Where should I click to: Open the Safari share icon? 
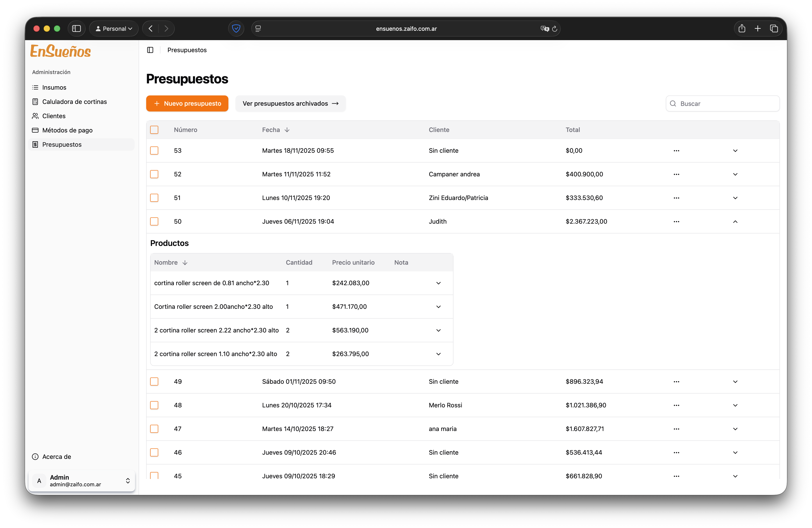pos(742,29)
